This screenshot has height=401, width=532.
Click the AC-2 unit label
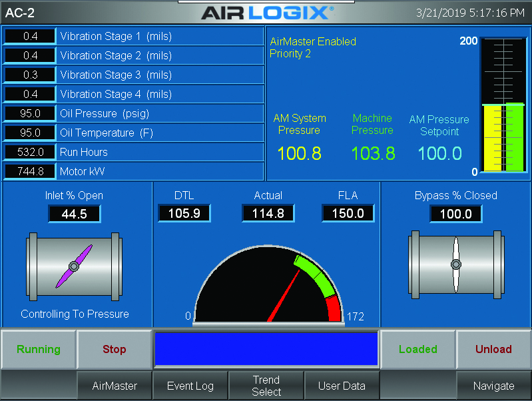click(x=20, y=13)
